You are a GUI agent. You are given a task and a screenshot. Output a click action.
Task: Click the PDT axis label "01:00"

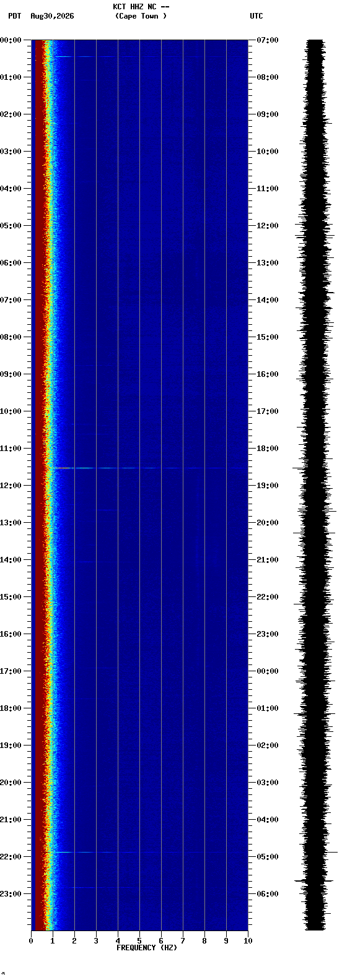(x=11, y=77)
